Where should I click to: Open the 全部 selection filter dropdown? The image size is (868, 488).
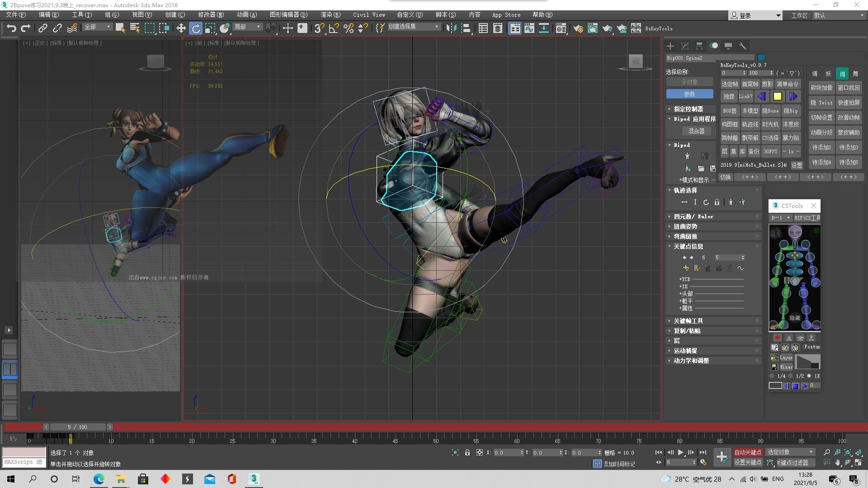pos(97,27)
